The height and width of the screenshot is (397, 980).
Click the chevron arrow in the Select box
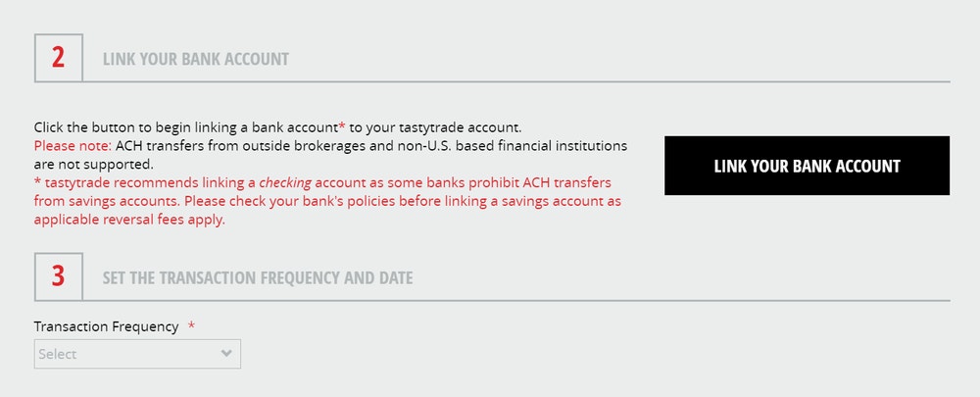(226, 354)
